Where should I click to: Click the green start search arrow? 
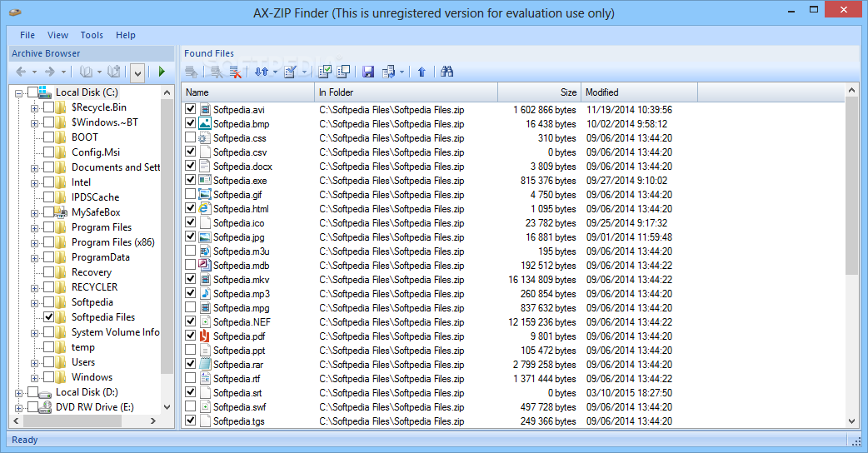[x=162, y=72]
